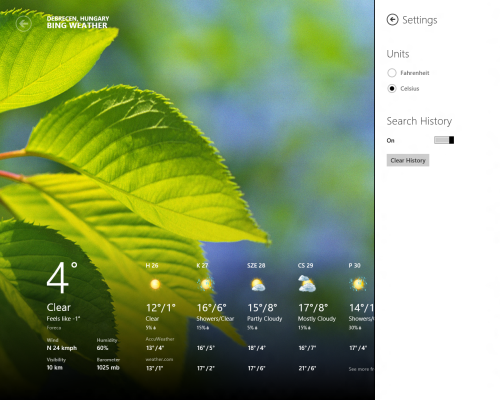The width and height of the screenshot is (500, 400).
Task: Select partly cloudy icon for SZE 28
Action: pyautogui.click(x=257, y=285)
